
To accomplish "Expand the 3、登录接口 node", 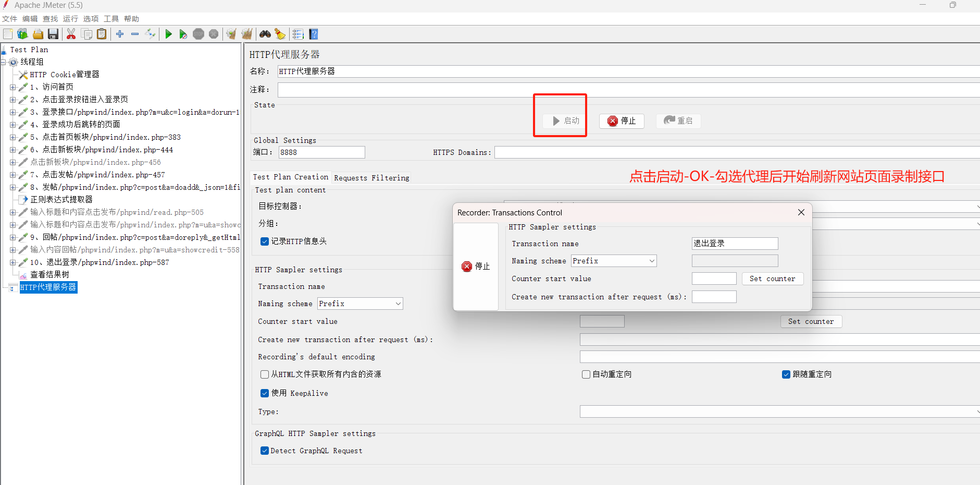I will (x=13, y=112).
